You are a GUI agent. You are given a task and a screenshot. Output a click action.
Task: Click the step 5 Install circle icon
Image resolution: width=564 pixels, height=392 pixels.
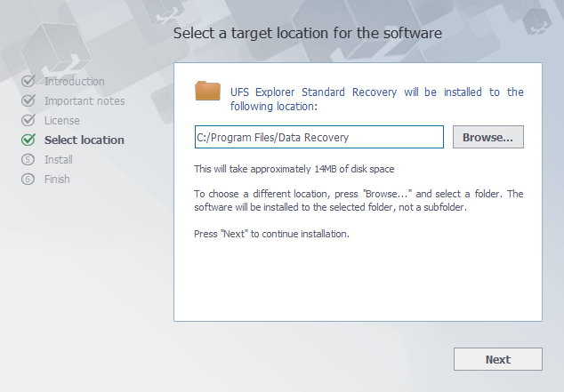[x=28, y=159]
